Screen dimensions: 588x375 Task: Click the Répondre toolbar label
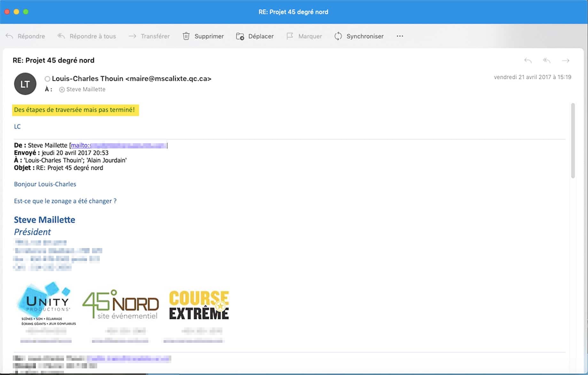pyautogui.click(x=31, y=36)
